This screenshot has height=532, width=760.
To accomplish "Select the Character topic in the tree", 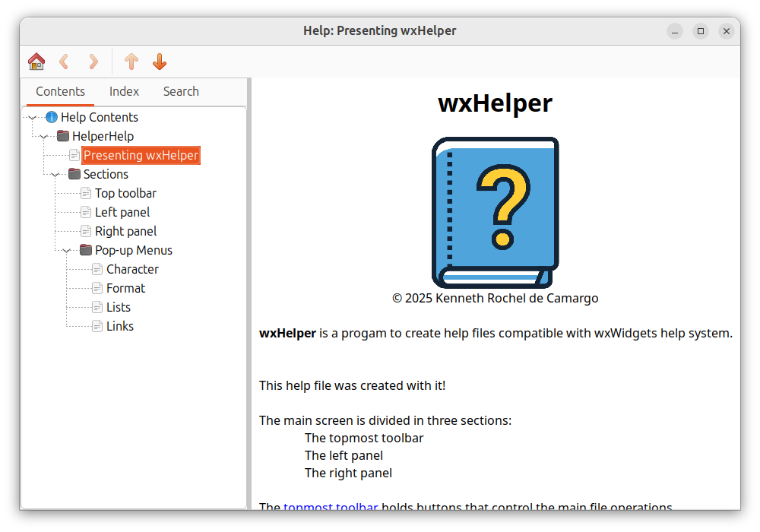I will [132, 269].
